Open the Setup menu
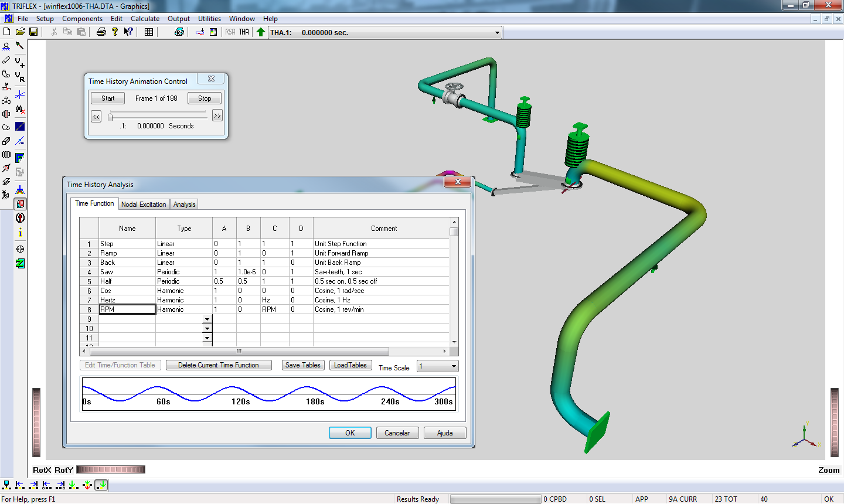Screen dimensions: 844x504 [x=45, y=19]
